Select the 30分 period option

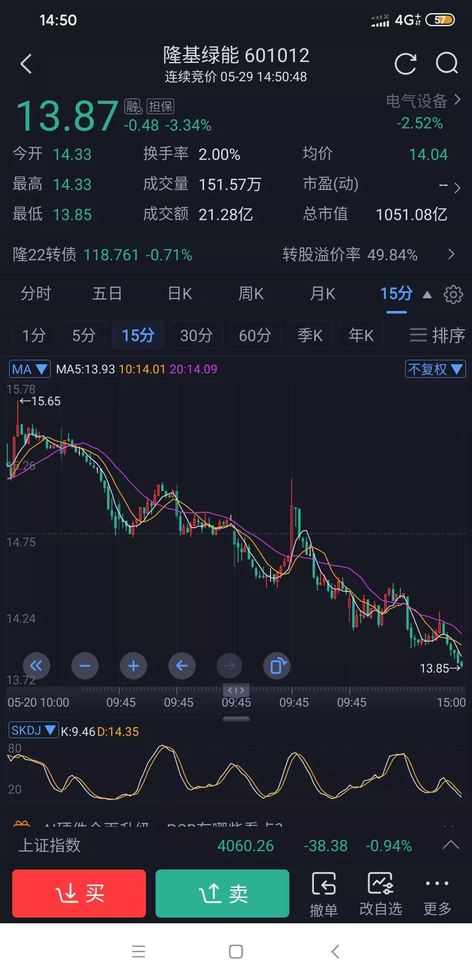coord(196,335)
